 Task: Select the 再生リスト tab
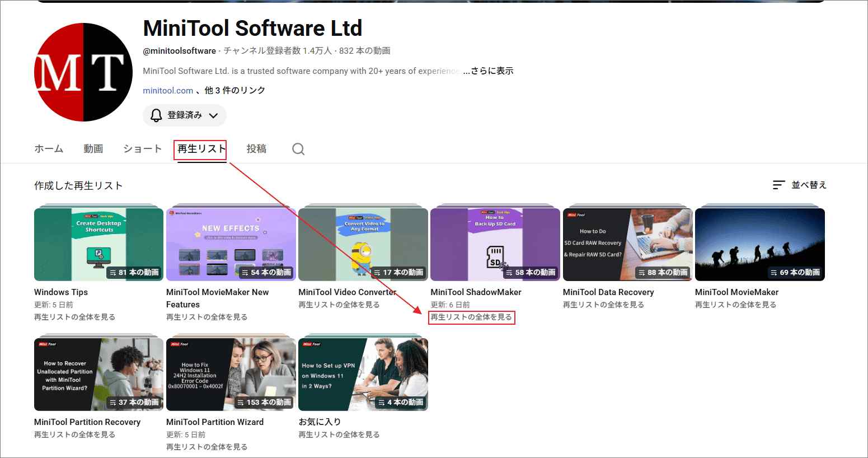200,148
